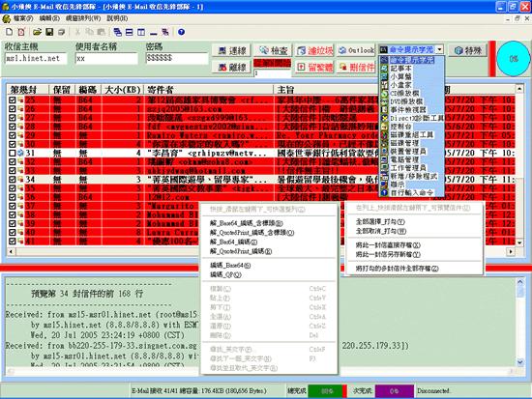
Task: Check the empty checkbox for mail 31
Action: (13, 153)
